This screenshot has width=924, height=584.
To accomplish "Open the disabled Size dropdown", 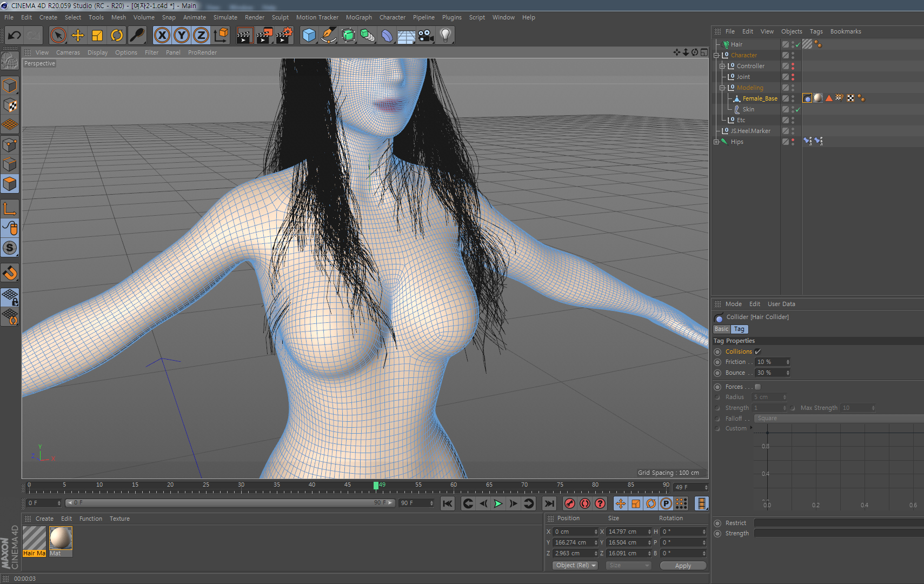I will point(628,566).
